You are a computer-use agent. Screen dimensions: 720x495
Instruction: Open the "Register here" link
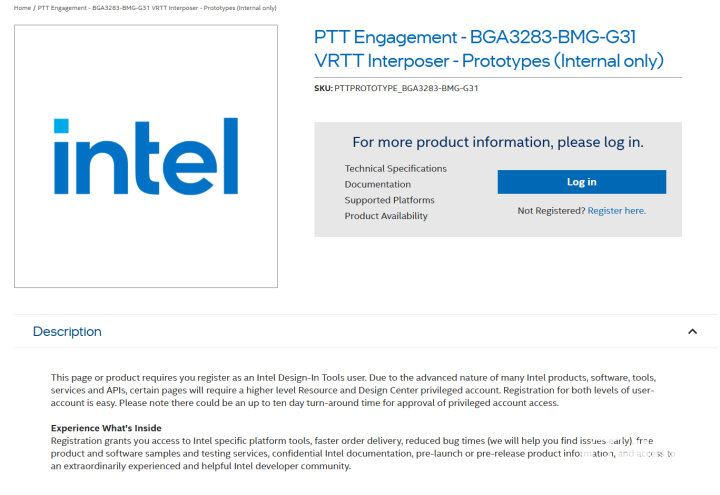[616, 211]
